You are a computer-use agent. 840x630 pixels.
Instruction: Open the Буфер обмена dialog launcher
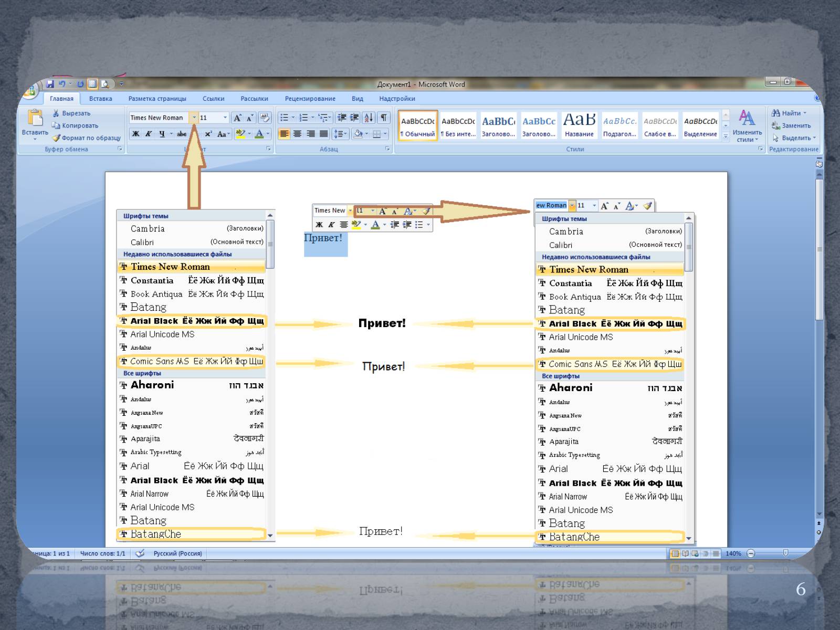(x=120, y=149)
